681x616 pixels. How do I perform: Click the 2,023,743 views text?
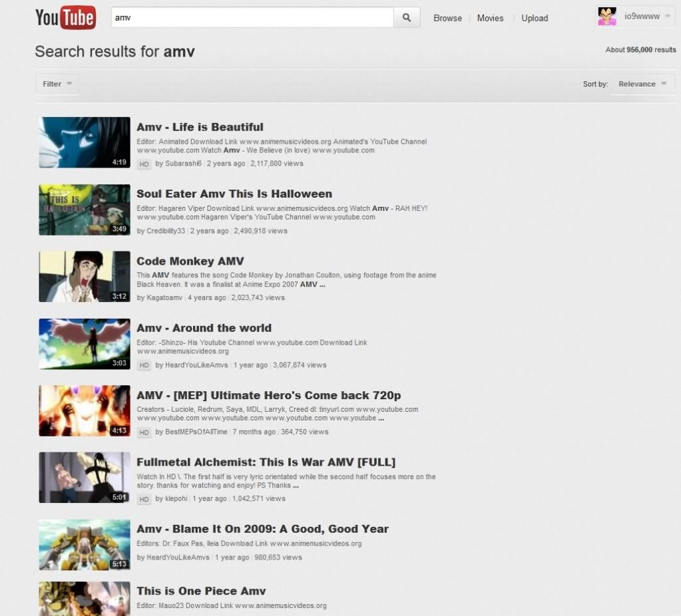click(258, 298)
